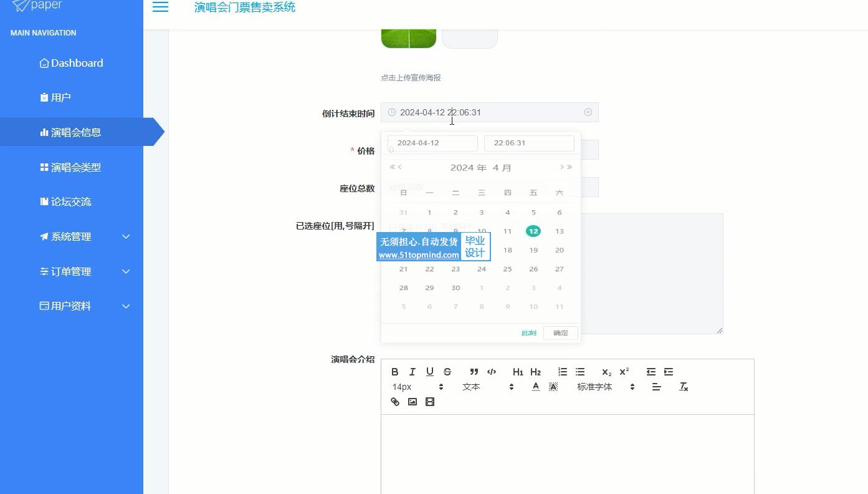The height and width of the screenshot is (494, 868).
Task: Click the time input showing 22:06:31
Action: [529, 143]
